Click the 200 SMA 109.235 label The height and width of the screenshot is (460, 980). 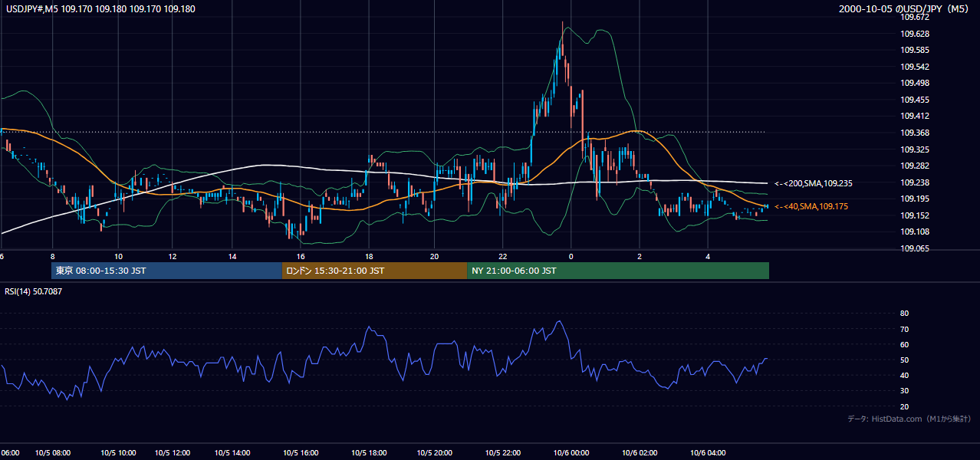(814, 183)
